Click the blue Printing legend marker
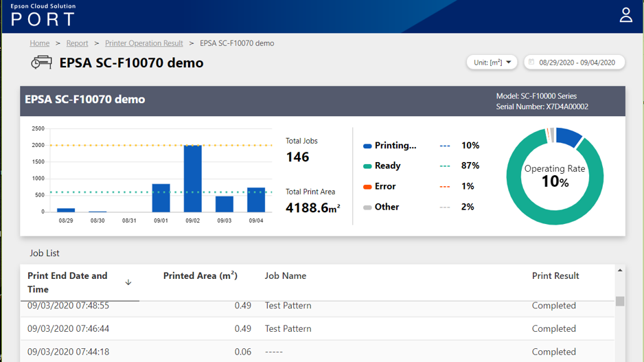The image size is (644, 362). (367, 146)
